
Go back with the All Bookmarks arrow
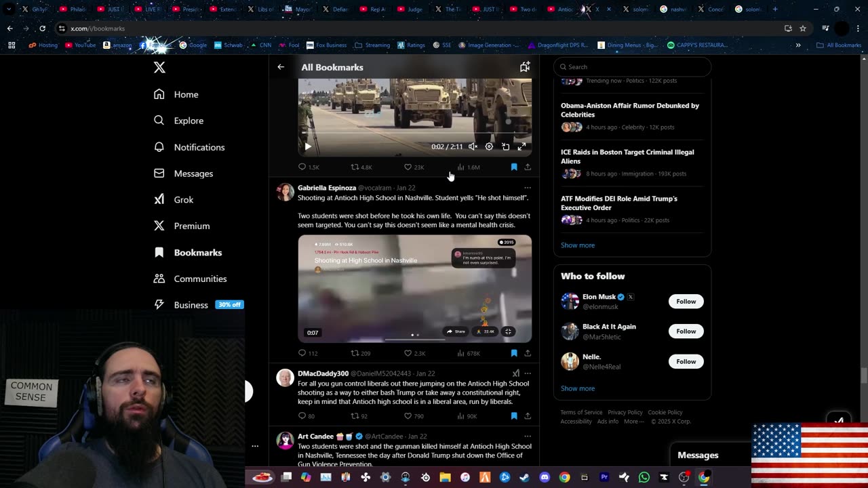(281, 67)
